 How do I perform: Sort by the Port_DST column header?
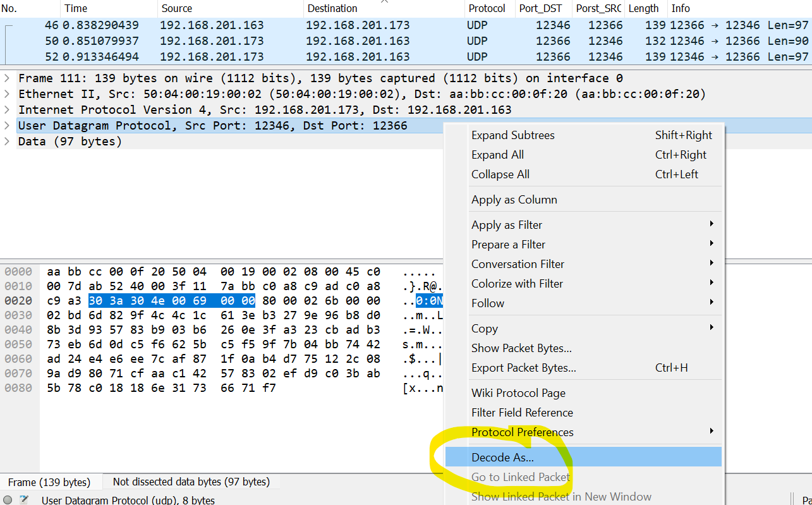click(543, 9)
